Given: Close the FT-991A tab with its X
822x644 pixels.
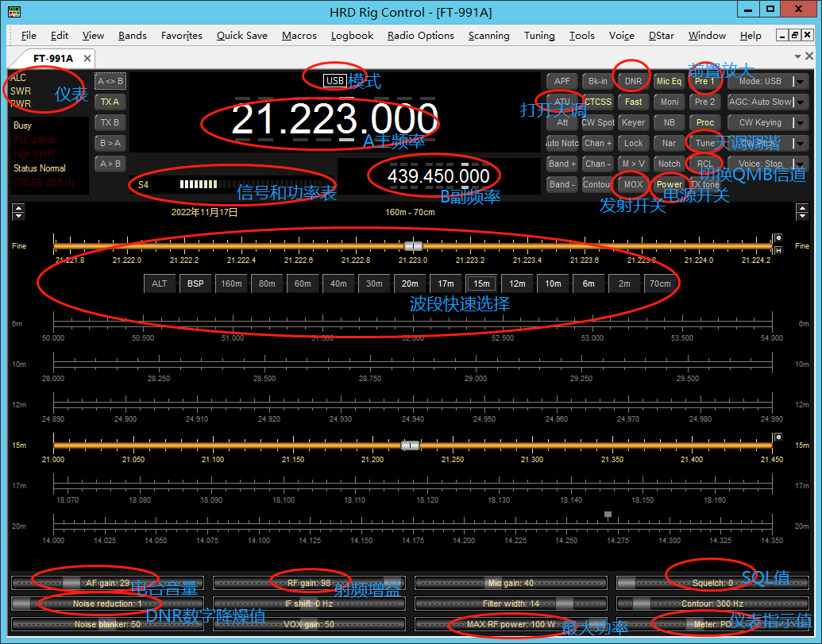Looking at the screenshot, I should click(x=87, y=58).
